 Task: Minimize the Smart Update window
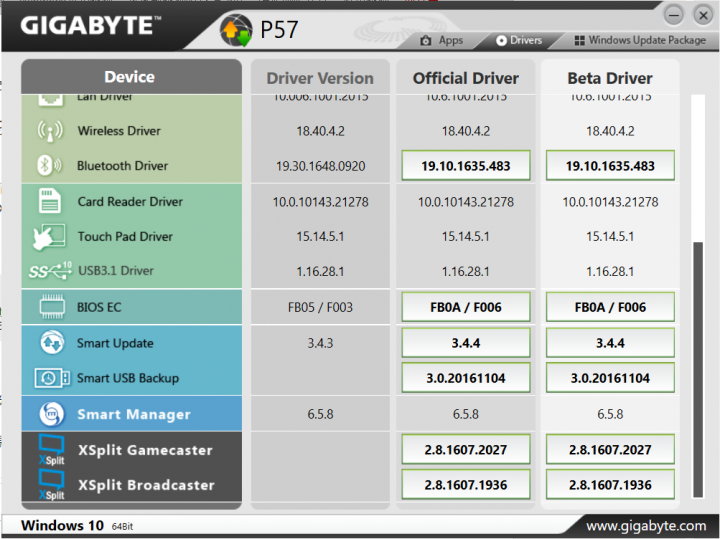[674, 16]
